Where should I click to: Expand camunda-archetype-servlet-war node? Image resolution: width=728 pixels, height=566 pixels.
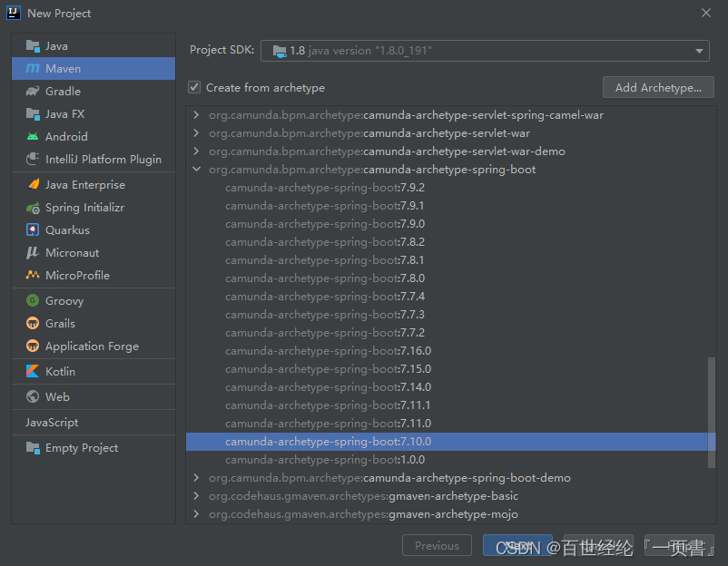pyautogui.click(x=196, y=133)
